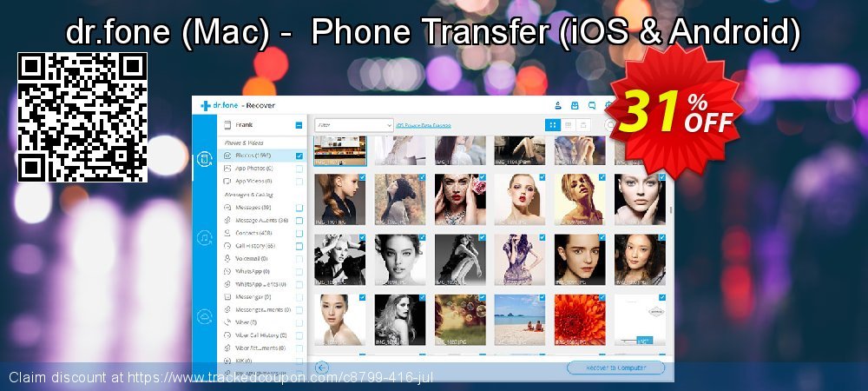Check the Messages checkbox
Image resolution: width=868 pixels, height=391 pixels.
299,208
